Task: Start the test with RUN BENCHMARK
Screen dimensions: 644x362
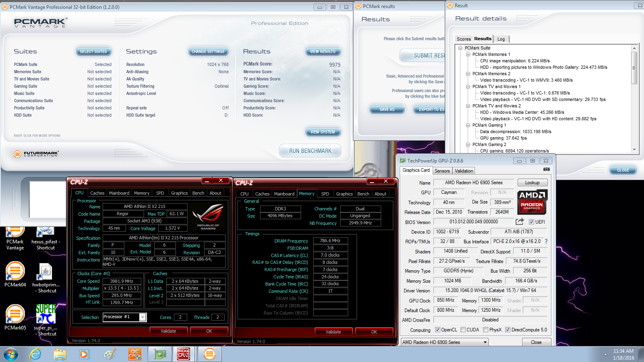Action: 310,151
